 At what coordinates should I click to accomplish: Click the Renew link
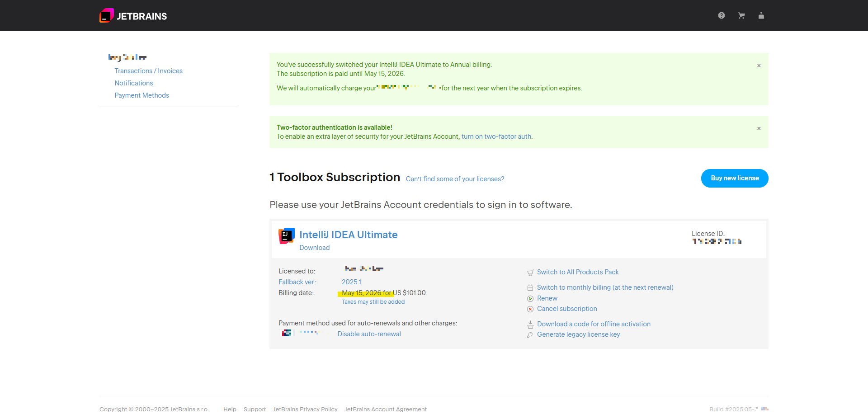click(547, 298)
